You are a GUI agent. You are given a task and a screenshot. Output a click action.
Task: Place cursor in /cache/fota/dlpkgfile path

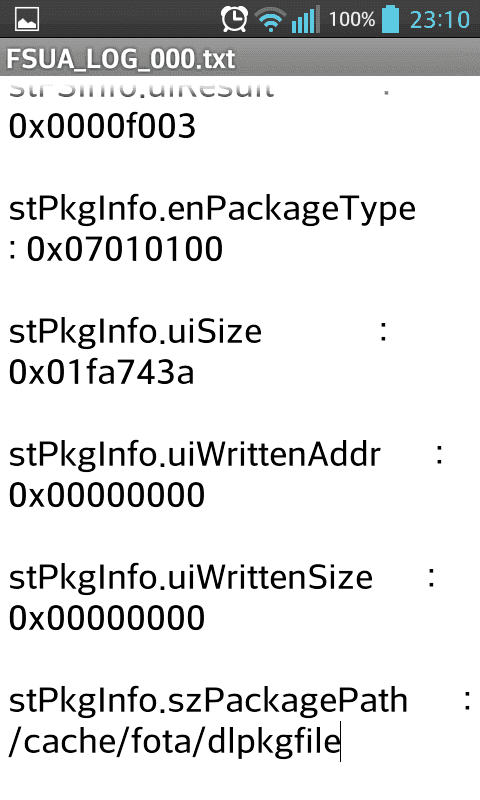[174, 742]
